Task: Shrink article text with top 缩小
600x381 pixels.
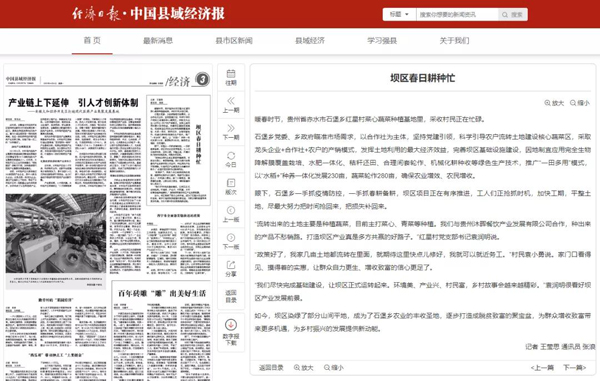Action: [x=580, y=103]
